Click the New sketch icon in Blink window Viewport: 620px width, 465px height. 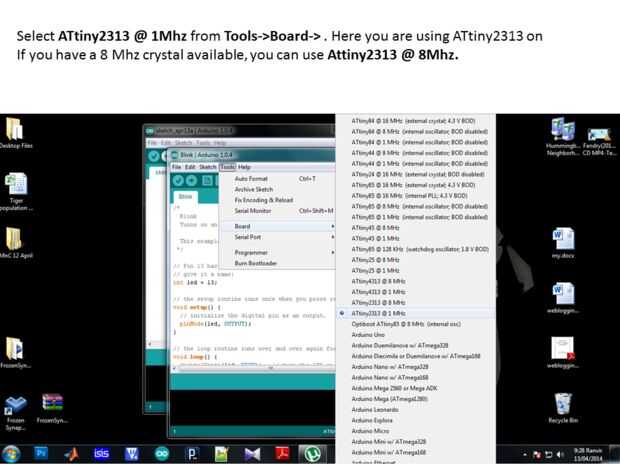point(206,181)
